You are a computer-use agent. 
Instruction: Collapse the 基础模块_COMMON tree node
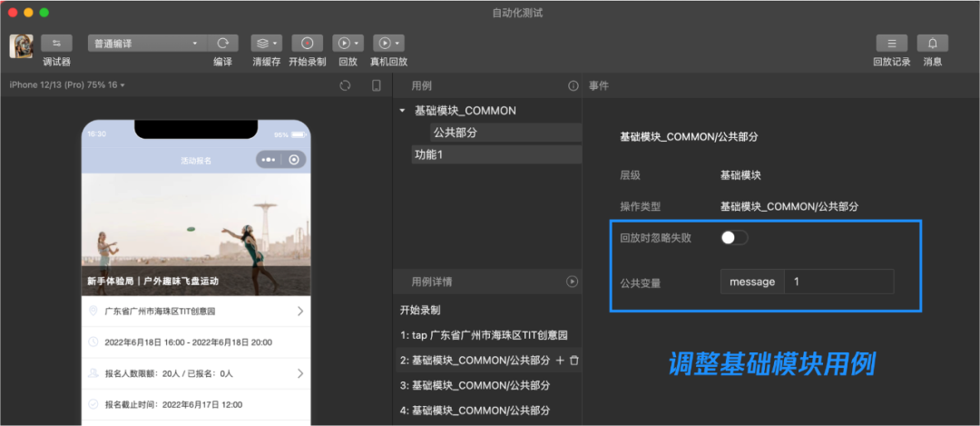click(x=403, y=111)
